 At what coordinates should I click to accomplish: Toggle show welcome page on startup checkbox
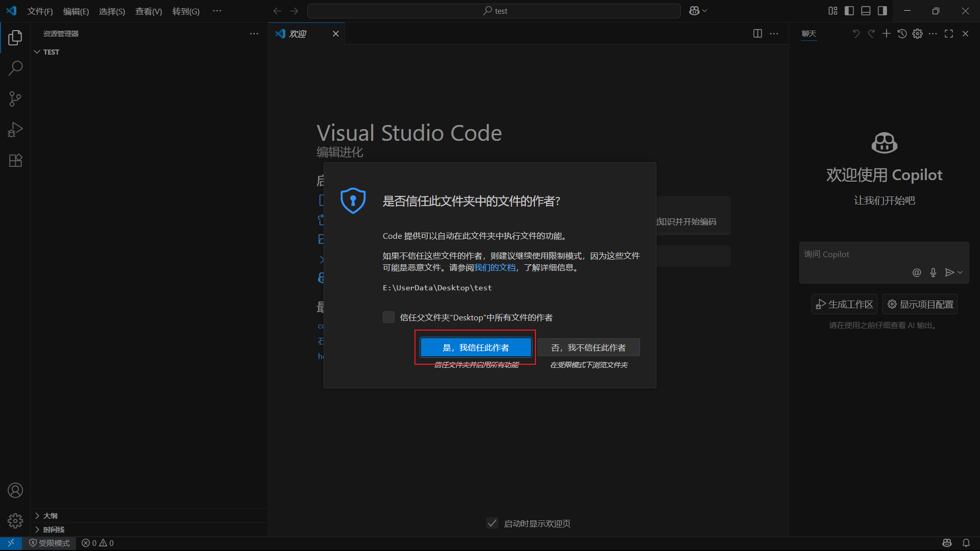pyautogui.click(x=492, y=523)
